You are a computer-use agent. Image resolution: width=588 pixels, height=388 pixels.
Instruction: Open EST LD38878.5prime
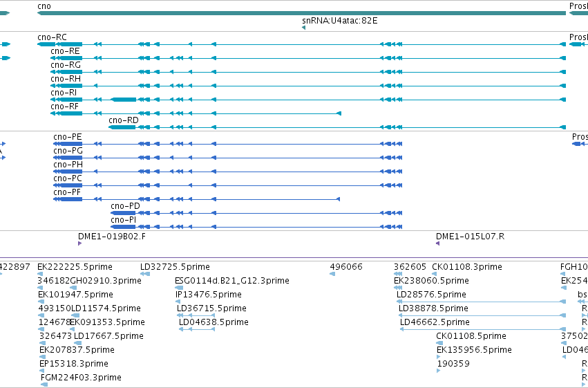pos(433,308)
